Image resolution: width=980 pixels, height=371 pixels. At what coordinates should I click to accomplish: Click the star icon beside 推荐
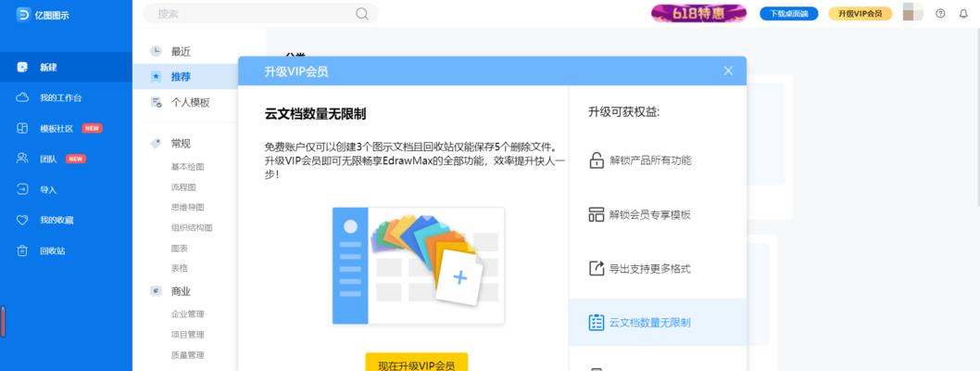coord(157,77)
